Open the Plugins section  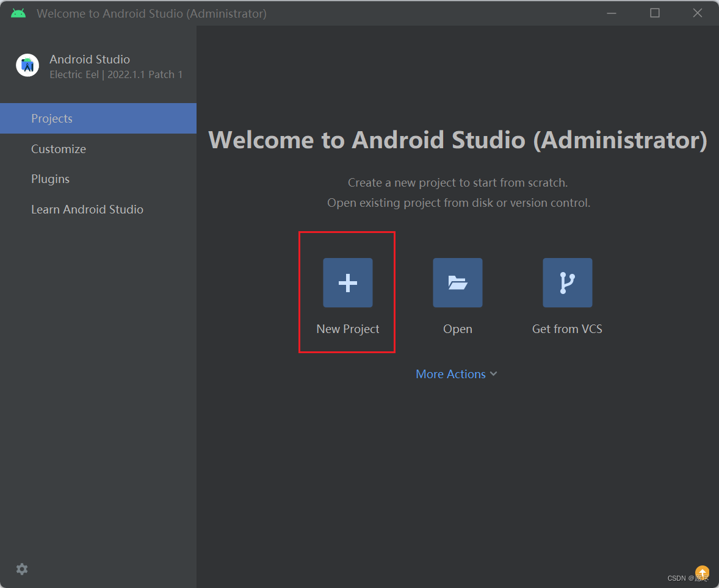(x=50, y=179)
